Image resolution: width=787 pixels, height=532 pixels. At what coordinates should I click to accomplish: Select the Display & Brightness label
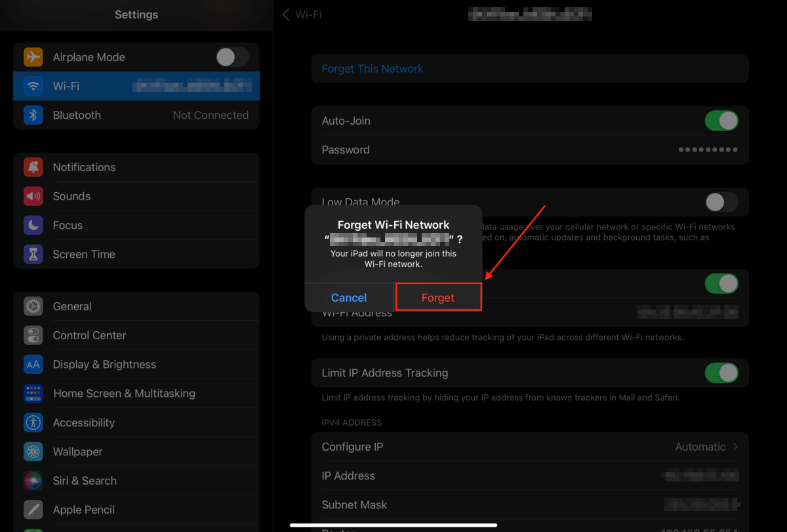(x=104, y=364)
